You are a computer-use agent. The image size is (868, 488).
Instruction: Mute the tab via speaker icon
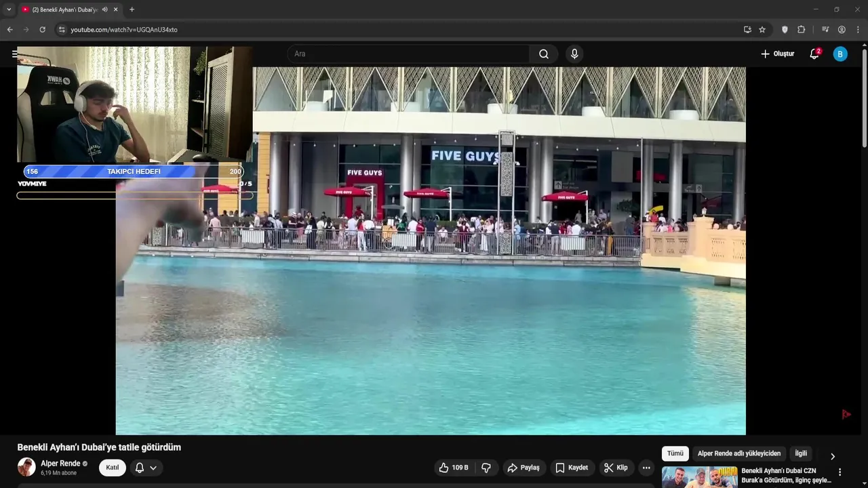pyautogui.click(x=104, y=9)
